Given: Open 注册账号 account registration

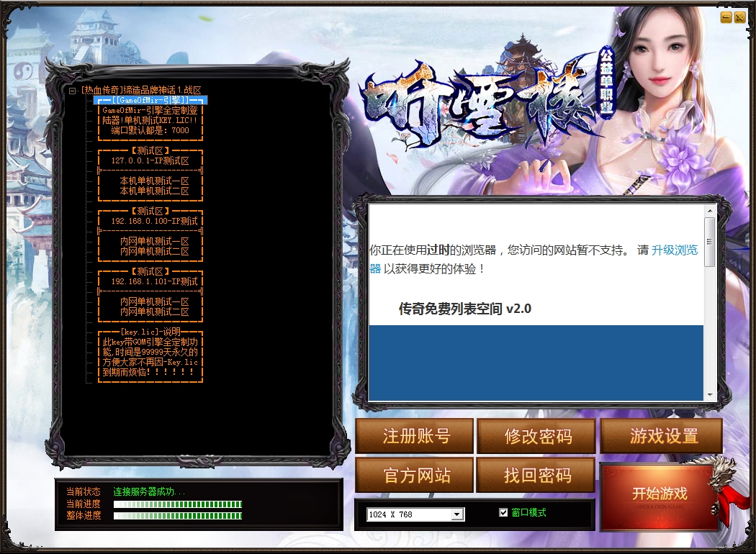Looking at the screenshot, I should 415,436.
